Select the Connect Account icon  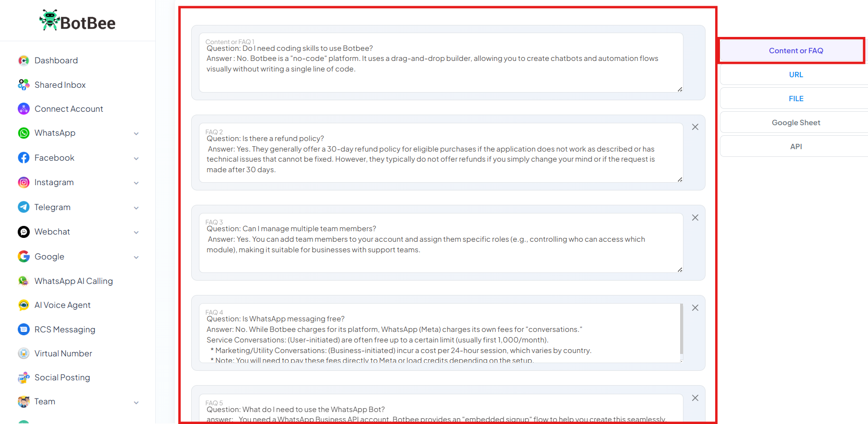23,109
